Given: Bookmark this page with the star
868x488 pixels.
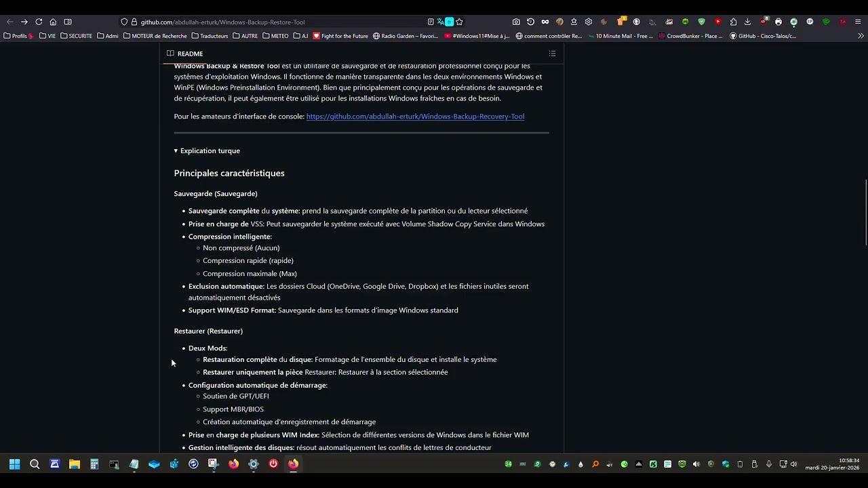Looking at the screenshot, I should coord(459,22).
